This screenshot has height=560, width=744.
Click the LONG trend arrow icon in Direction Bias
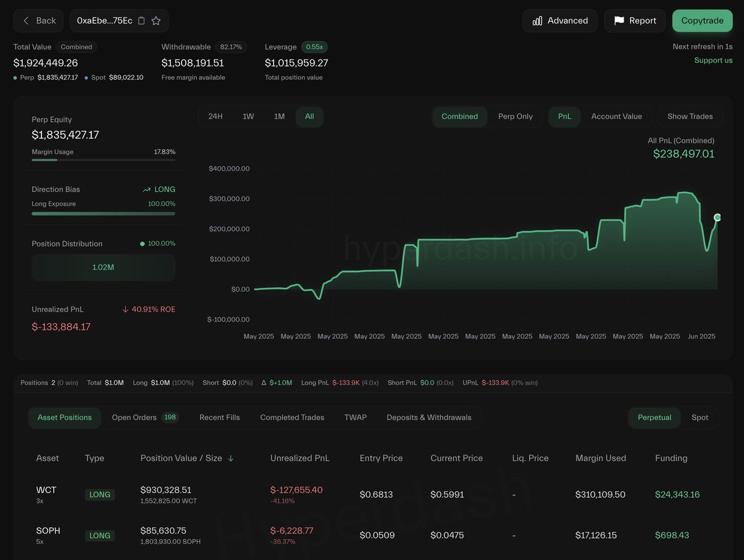[x=147, y=190]
